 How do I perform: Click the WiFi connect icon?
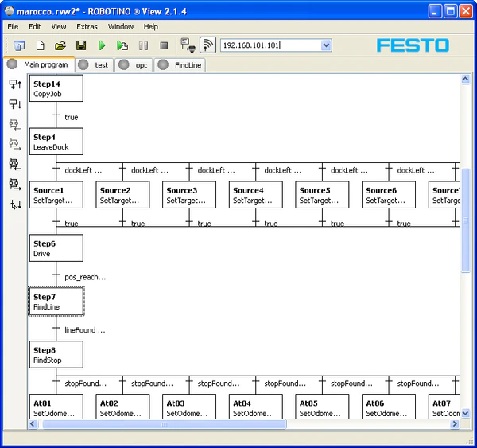coord(207,45)
